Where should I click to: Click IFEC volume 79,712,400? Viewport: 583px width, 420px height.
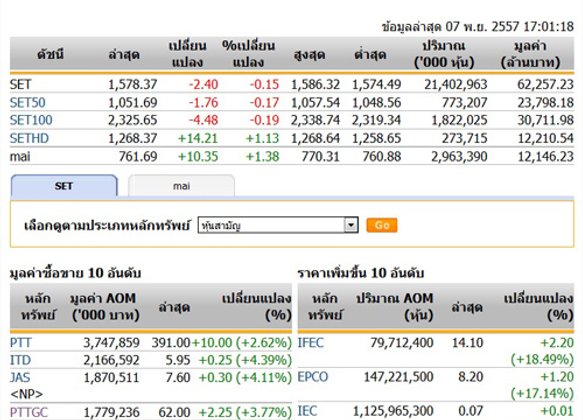point(402,343)
